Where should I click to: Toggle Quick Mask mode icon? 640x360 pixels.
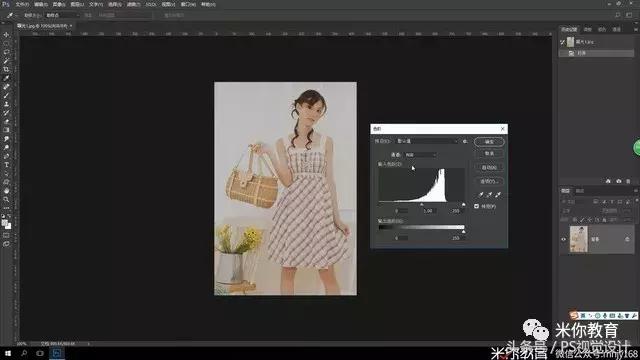coord(6,236)
